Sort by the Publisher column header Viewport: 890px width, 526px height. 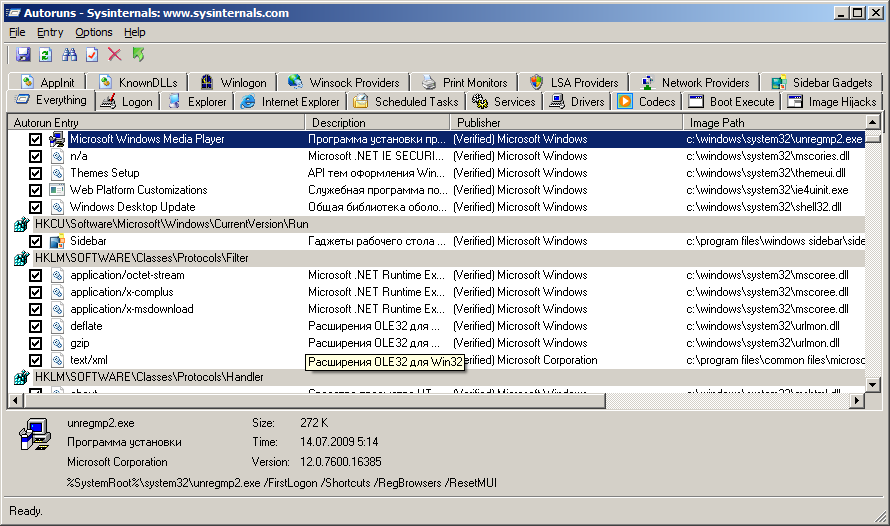pyautogui.click(x=566, y=123)
